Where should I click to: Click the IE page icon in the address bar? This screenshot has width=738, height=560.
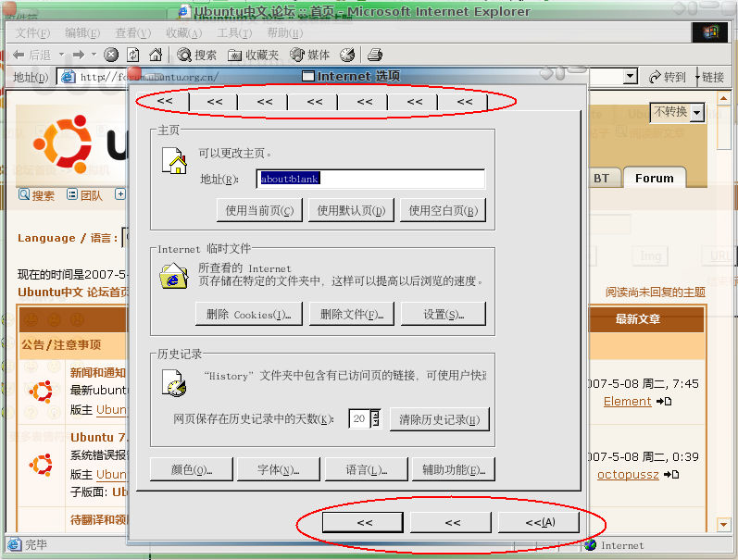coord(69,77)
